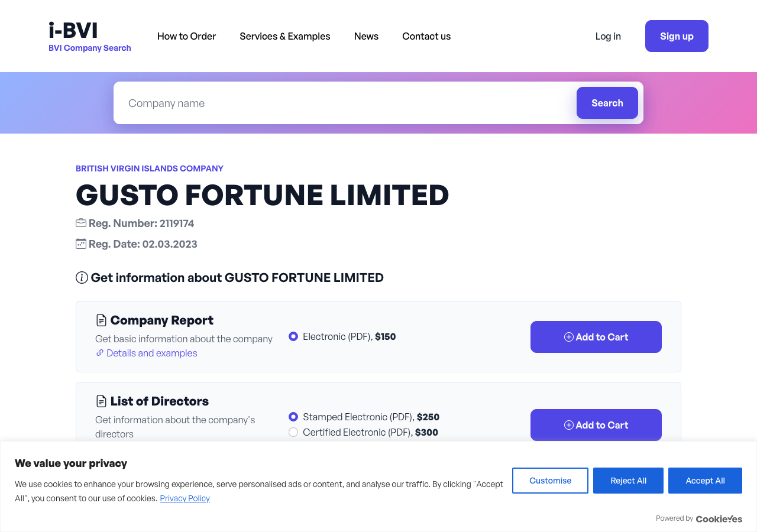This screenshot has height=532, width=757.
Task: Click the Log in link
Action: coord(608,36)
